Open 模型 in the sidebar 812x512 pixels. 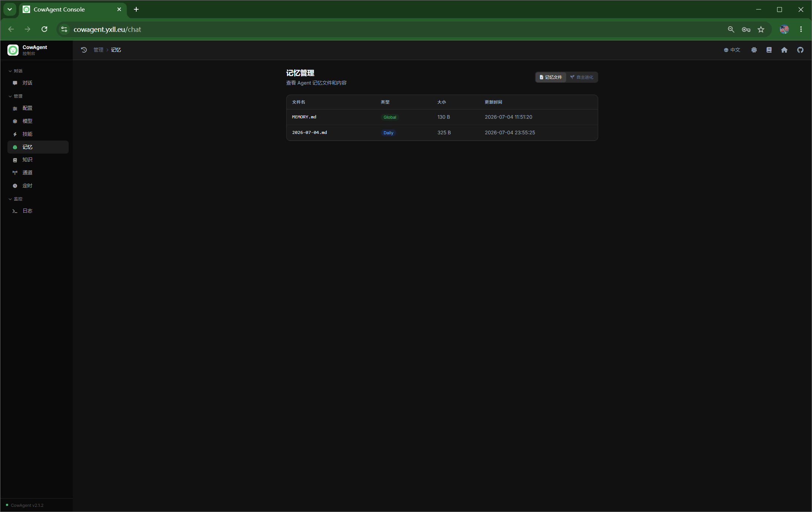point(38,121)
